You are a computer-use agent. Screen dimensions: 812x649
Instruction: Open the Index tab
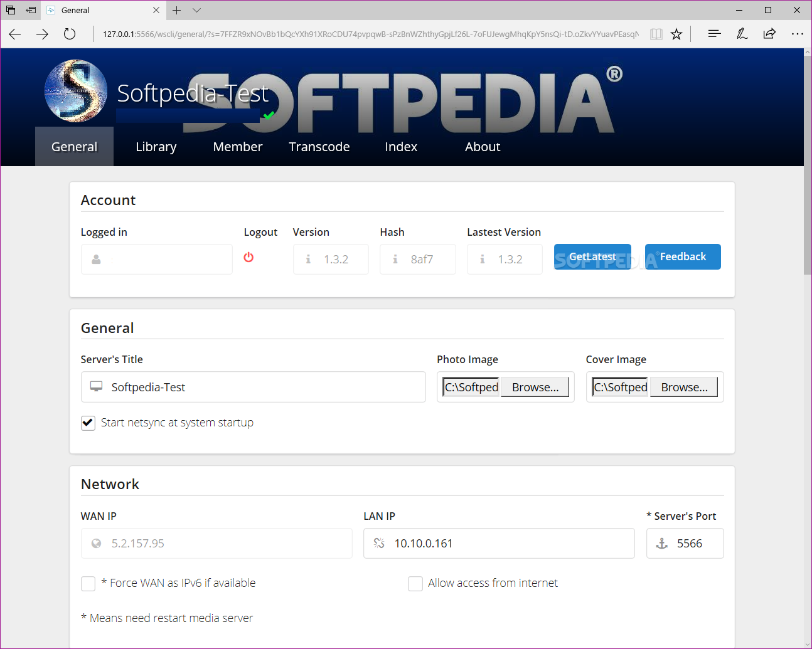click(401, 147)
